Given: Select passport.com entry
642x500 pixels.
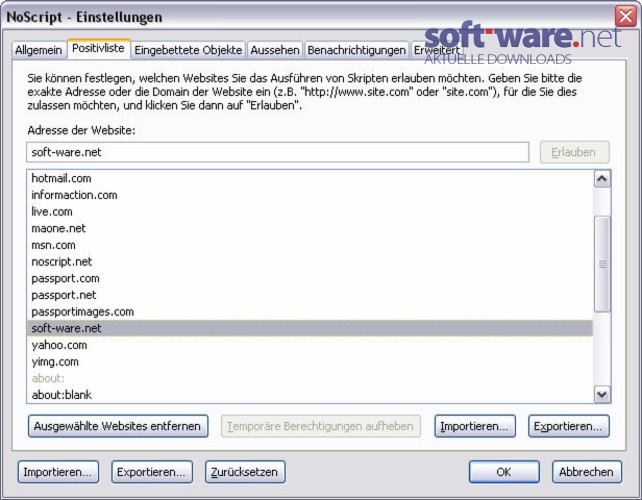Looking at the screenshot, I should [x=310, y=278].
